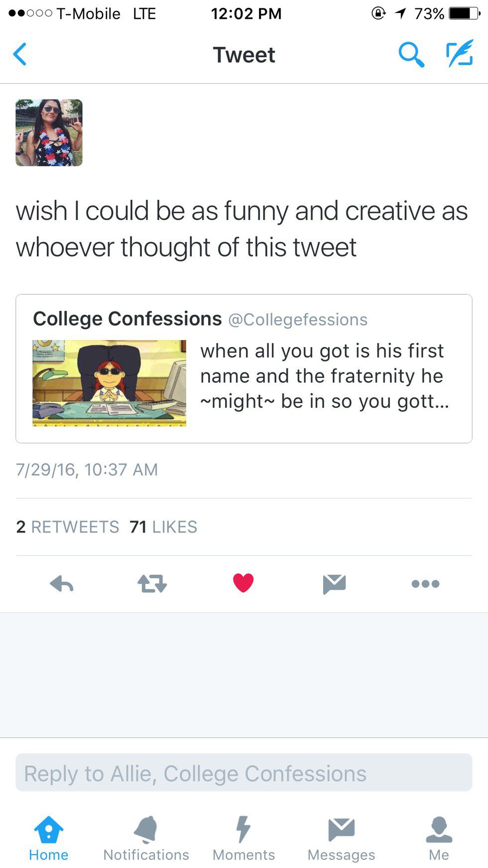Image resolution: width=488 pixels, height=868 pixels.
Task: Tap the reply arrow icon
Action: (62, 583)
